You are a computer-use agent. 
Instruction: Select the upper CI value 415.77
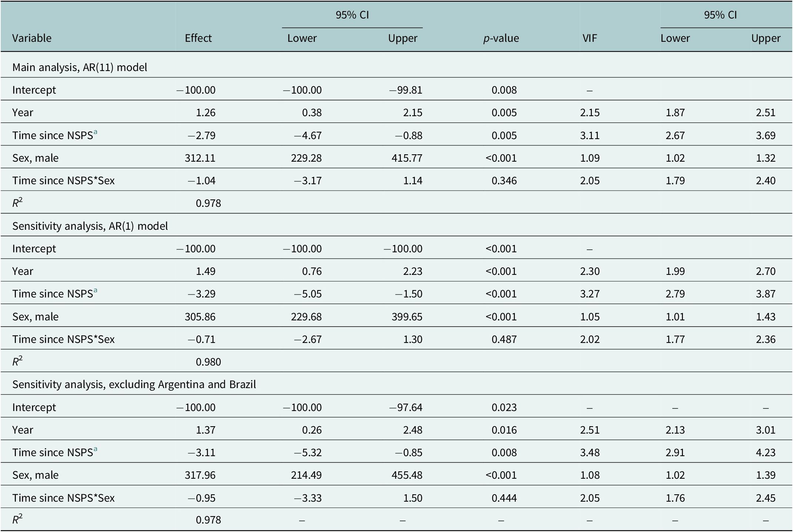tap(407, 158)
